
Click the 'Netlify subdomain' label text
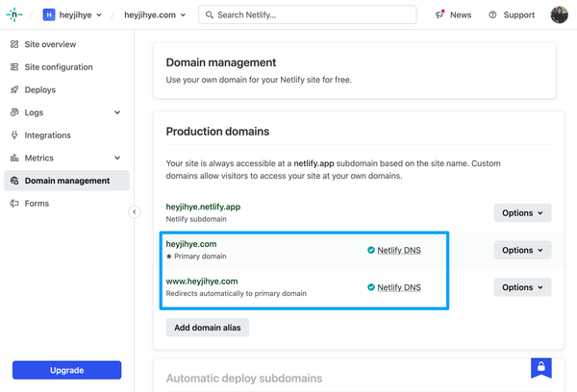click(x=196, y=219)
